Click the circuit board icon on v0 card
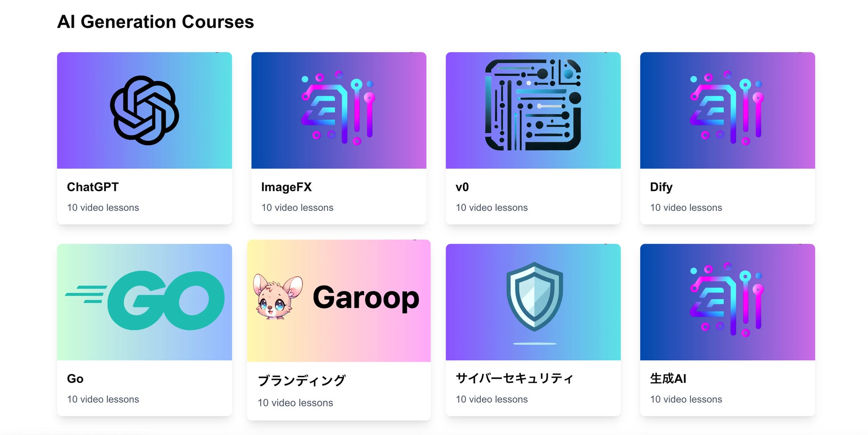This screenshot has width=868, height=435. pos(533,105)
